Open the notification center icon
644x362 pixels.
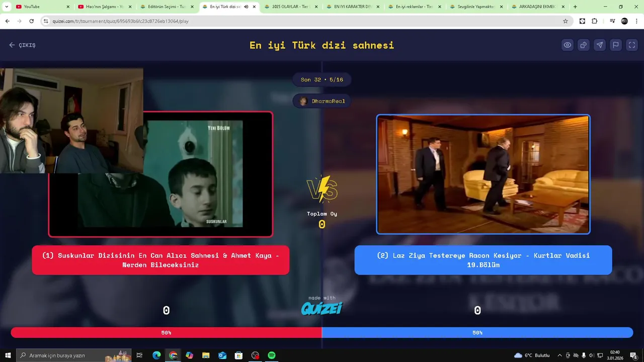coord(634,355)
